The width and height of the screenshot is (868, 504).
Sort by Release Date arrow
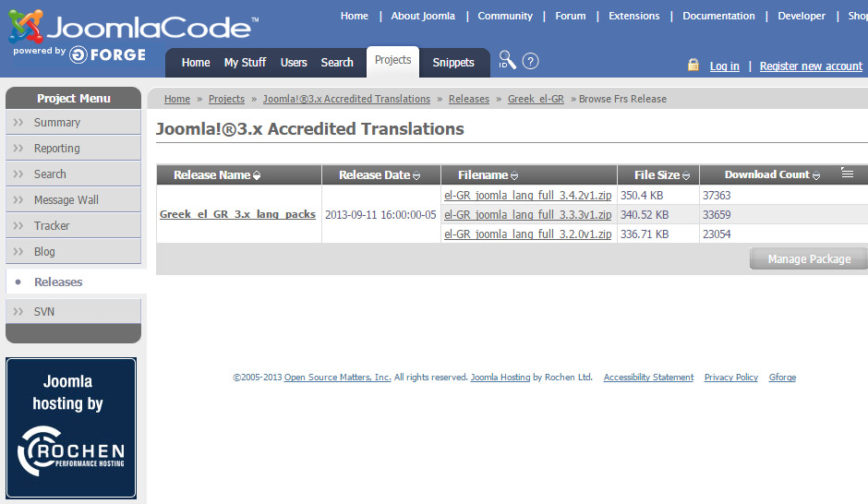[416, 175]
